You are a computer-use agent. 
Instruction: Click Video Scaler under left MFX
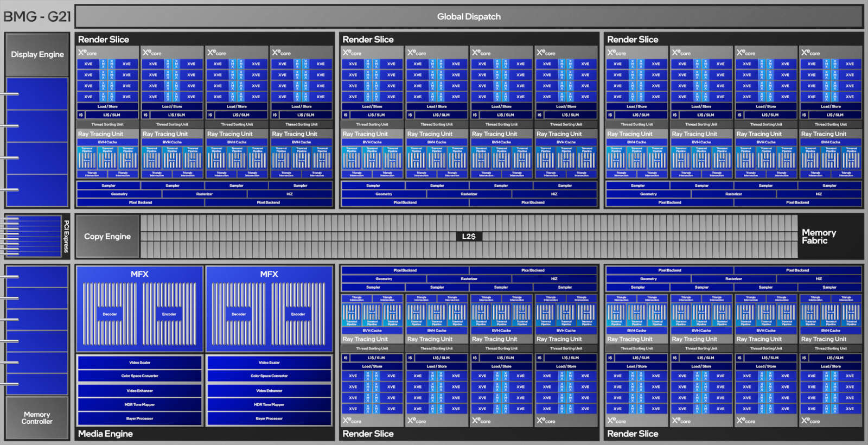pyautogui.click(x=139, y=363)
